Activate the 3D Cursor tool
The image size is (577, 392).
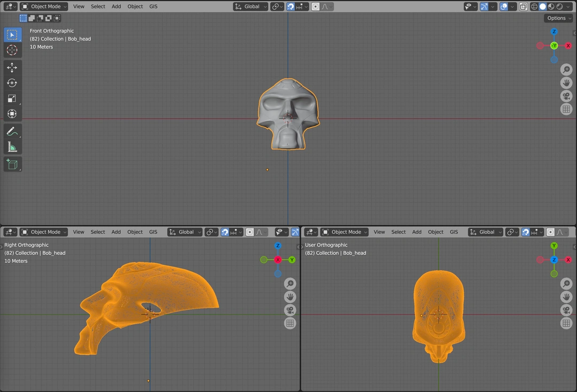(x=12, y=50)
